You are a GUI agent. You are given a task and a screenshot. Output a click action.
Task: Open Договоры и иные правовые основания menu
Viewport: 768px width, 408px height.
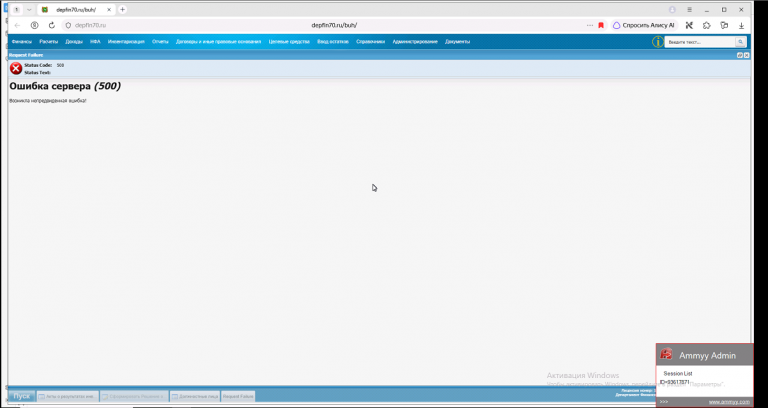coord(218,42)
